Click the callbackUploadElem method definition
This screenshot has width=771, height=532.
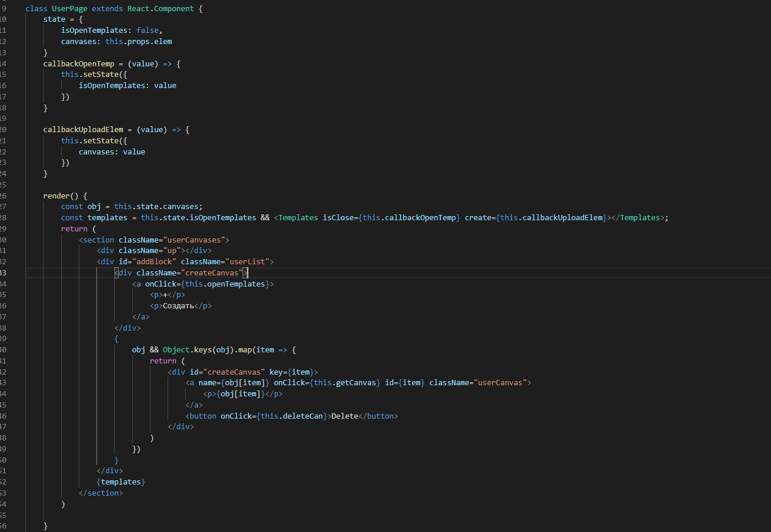(116, 129)
